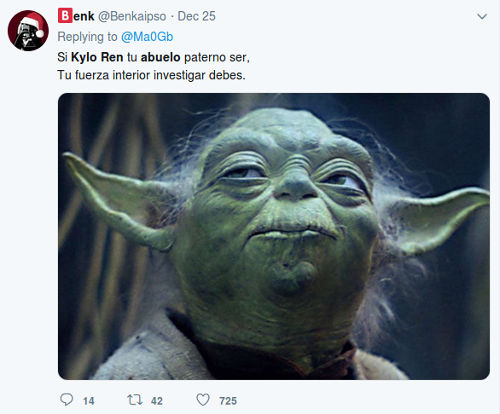This screenshot has height=414, width=500.
Task: Open Benk's Darth Vader Santa avatar
Action: (x=28, y=30)
